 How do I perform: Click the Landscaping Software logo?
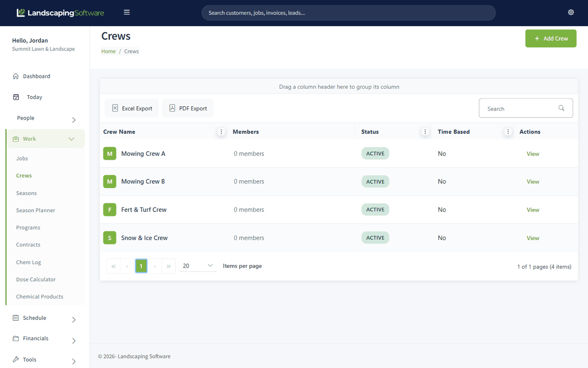click(x=60, y=13)
